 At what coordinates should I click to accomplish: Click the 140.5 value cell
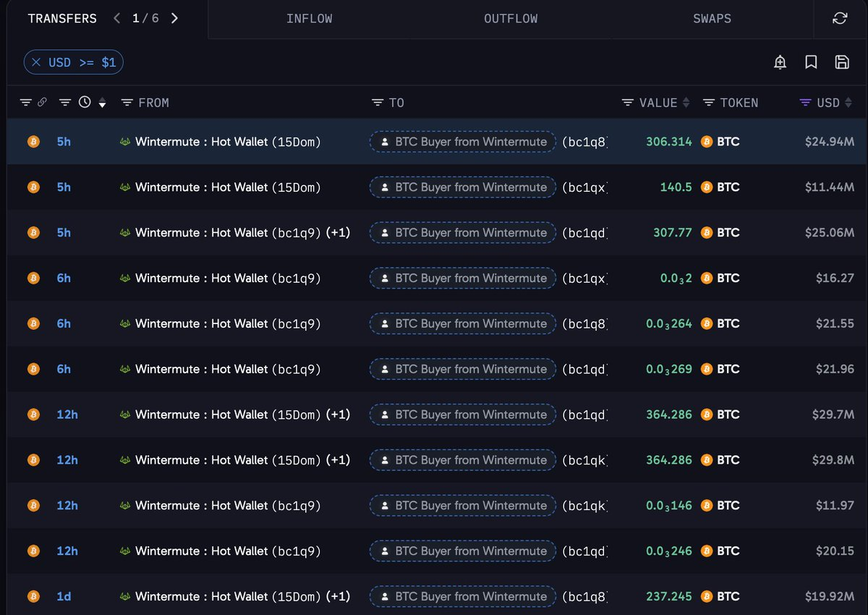[676, 187]
